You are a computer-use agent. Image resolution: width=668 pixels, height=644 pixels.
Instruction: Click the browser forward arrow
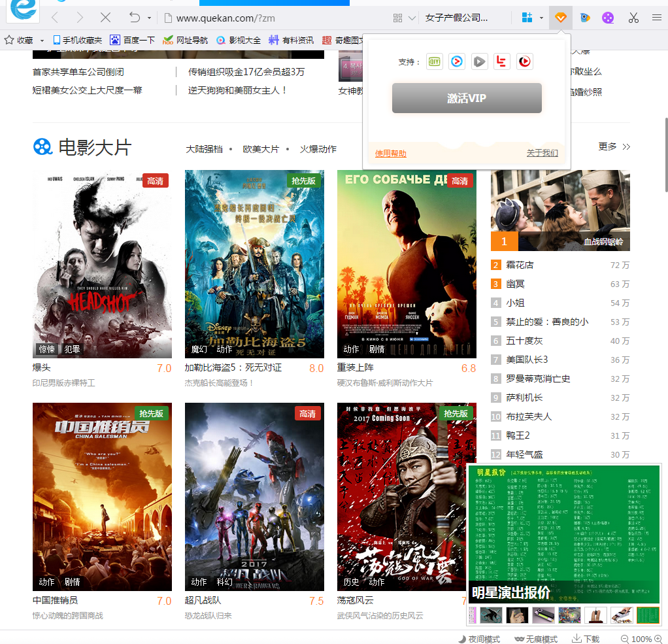pyautogui.click(x=80, y=18)
